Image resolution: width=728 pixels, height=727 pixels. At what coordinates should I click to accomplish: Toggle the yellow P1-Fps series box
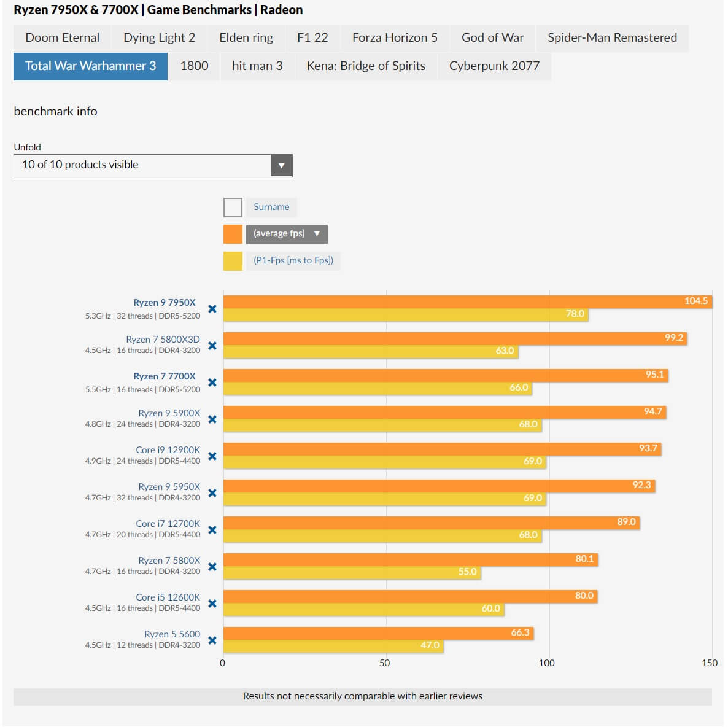[233, 261]
